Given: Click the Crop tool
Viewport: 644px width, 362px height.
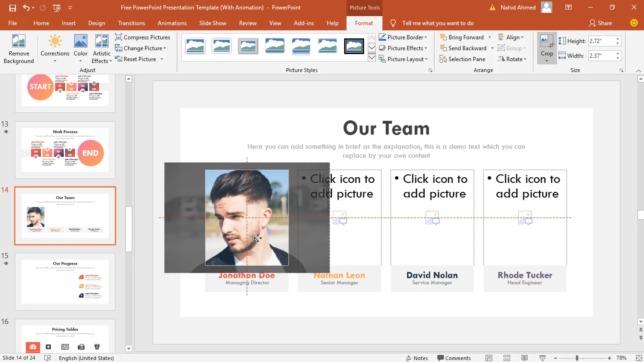Looking at the screenshot, I should (547, 48).
